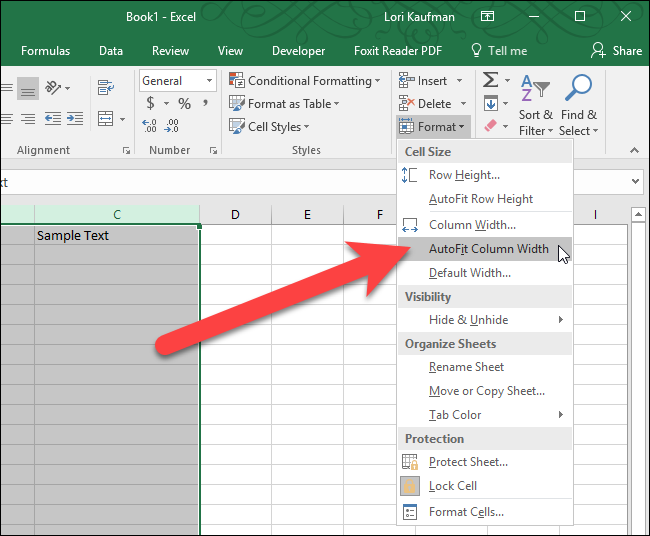
Task: Toggle Lock Cell in Format menu
Action: pyautogui.click(x=453, y=486)
